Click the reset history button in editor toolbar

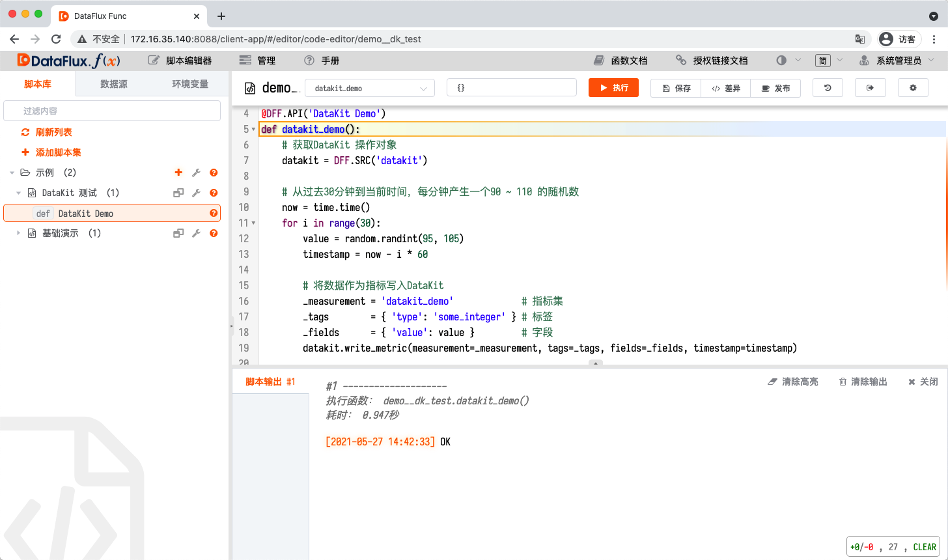pyautogui.click(x=828, y=88)
